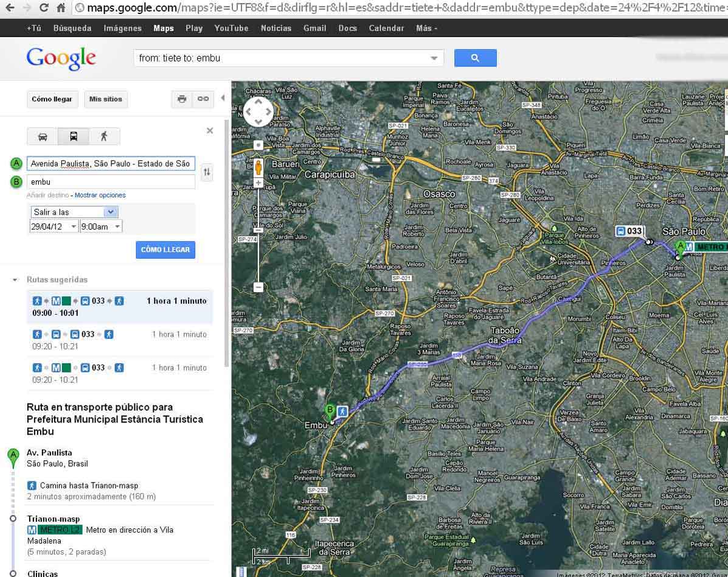The width and height of the screenshot is (728, 577).
Task: Click the zoom in plus button on map
Action: [258, 183]
